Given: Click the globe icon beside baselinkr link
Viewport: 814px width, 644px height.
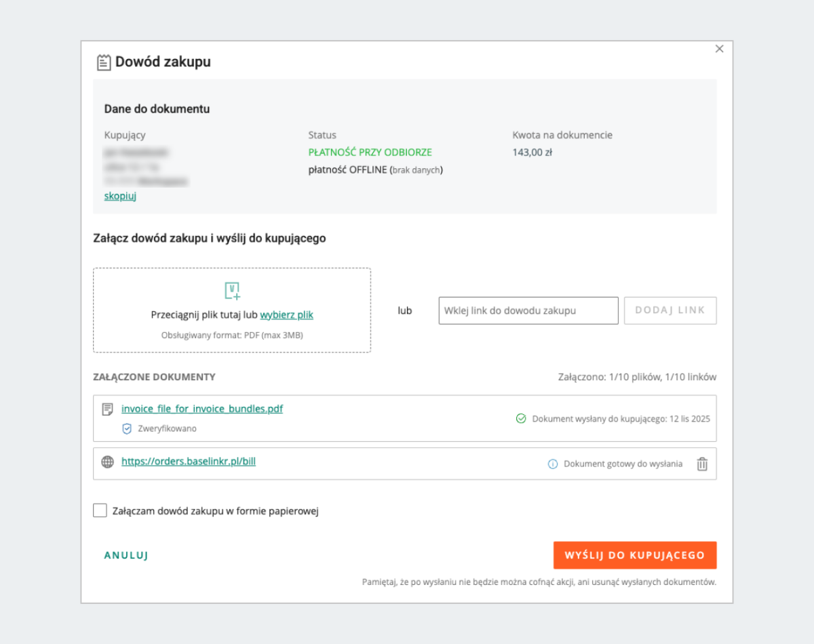Looking at the screenshot, I should coord(107,462).
